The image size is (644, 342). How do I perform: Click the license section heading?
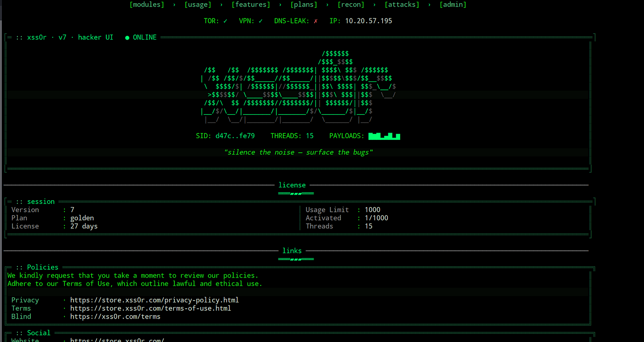coord(292,185)
